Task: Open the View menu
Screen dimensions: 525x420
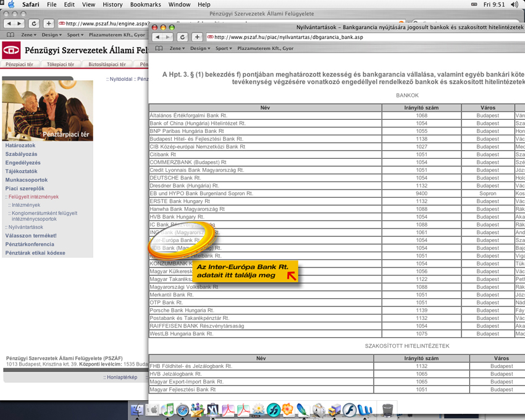Action: pos(88,5)
